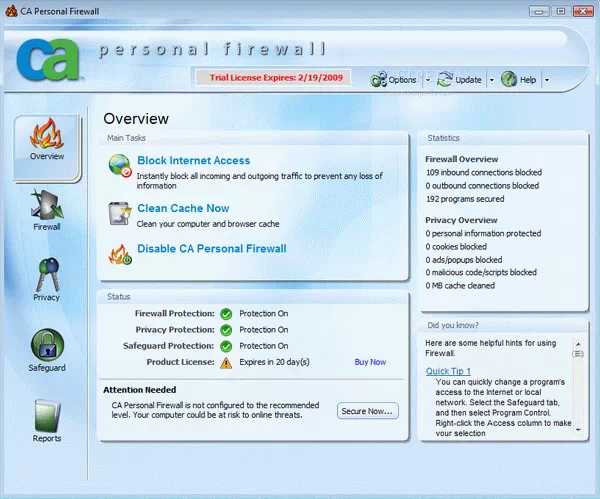This screenshot has height=499, width=600.
Task: Select the Privacy tab label
Action: pos(47,297)
